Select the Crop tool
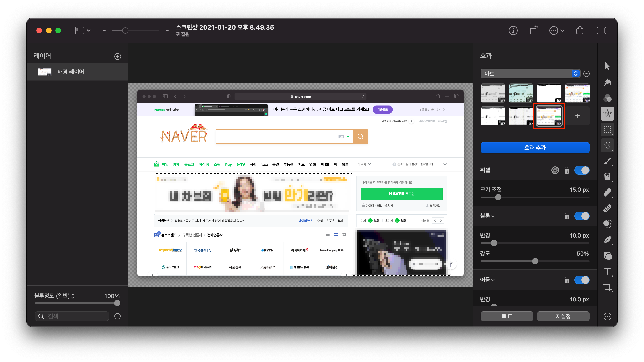The image size is (644, 362). pos(607,287)
